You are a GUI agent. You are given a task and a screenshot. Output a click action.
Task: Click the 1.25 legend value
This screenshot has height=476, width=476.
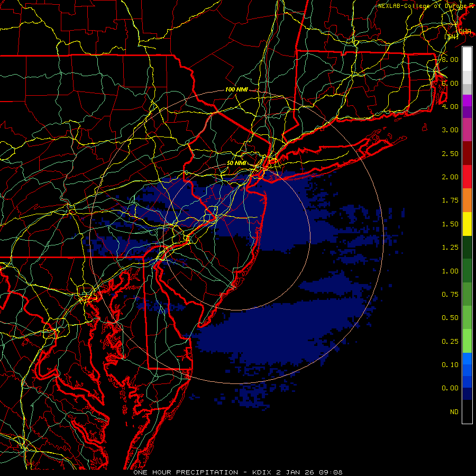point(450,248)
